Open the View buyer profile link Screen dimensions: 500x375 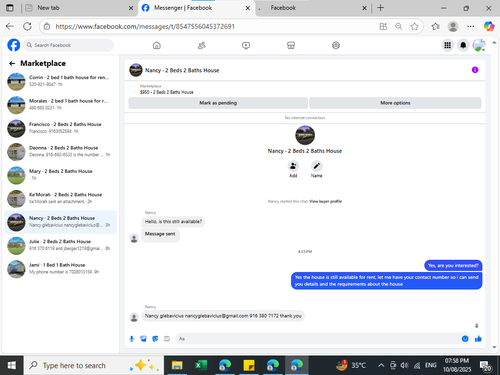coord(325,201)
